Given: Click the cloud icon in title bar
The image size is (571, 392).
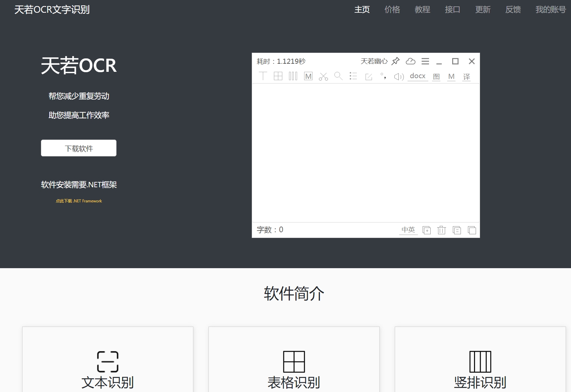Looking at the screenshot, I should click(x=411, y=61).
